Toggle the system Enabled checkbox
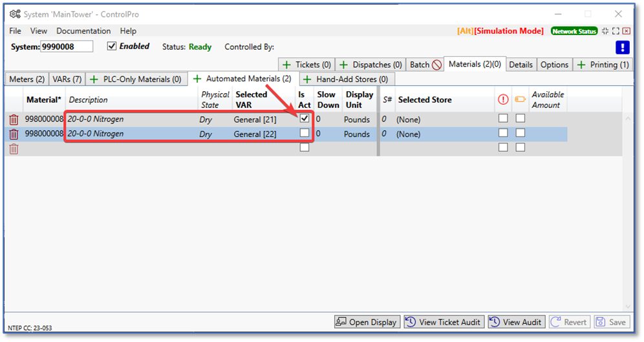The height and width of the screenshot is (342, 644). click(x=112, y=47)
